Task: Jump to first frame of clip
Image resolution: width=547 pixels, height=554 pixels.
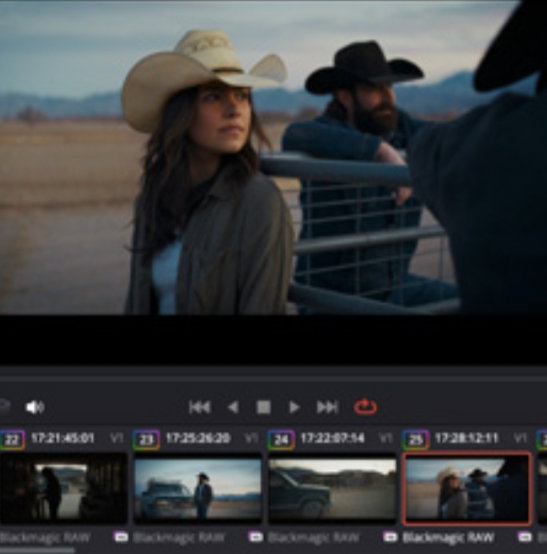Action: point(200,407)
